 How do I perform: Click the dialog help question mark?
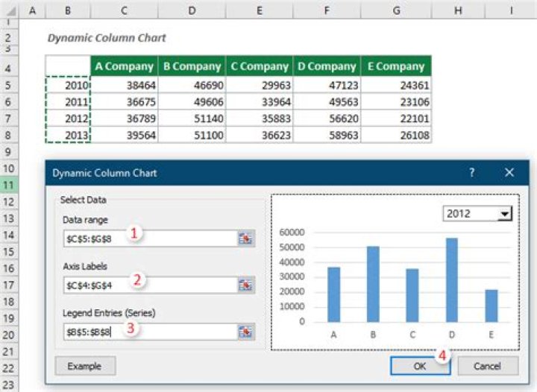[471, 172]
